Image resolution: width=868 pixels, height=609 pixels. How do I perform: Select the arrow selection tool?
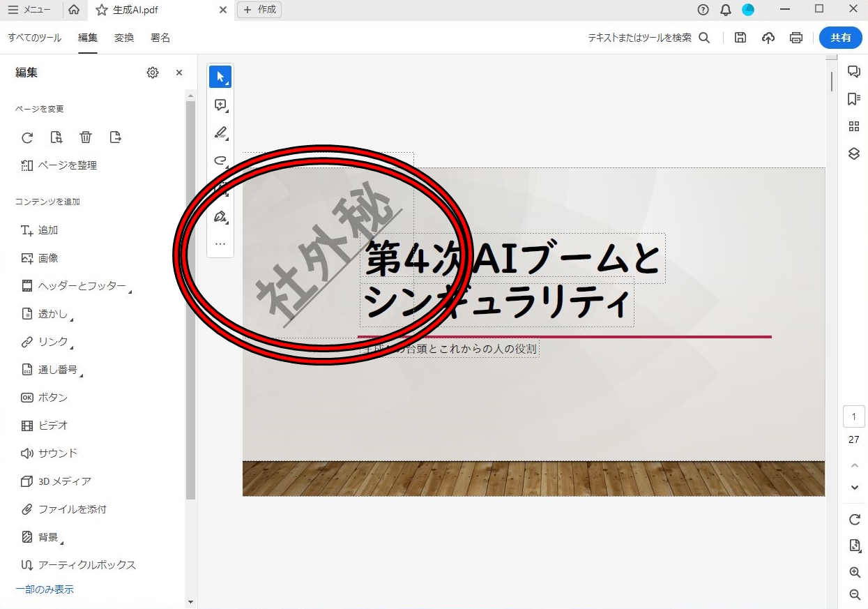click(x=220, y=77)
